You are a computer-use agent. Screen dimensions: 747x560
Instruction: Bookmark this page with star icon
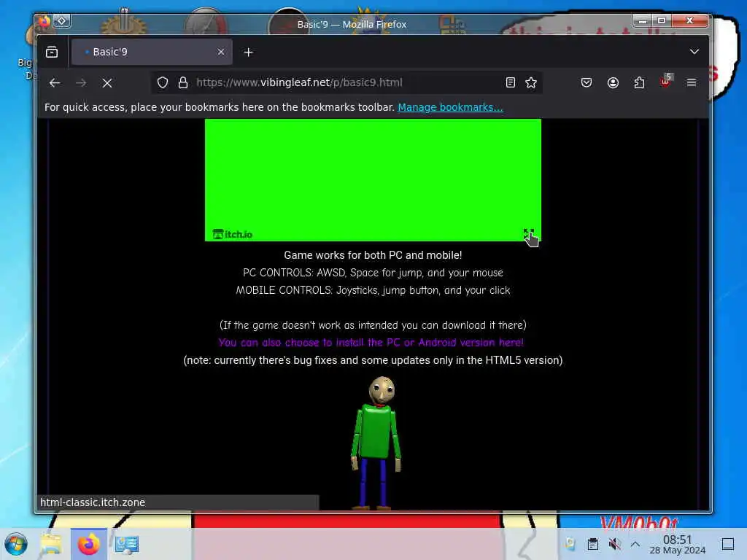531,83
